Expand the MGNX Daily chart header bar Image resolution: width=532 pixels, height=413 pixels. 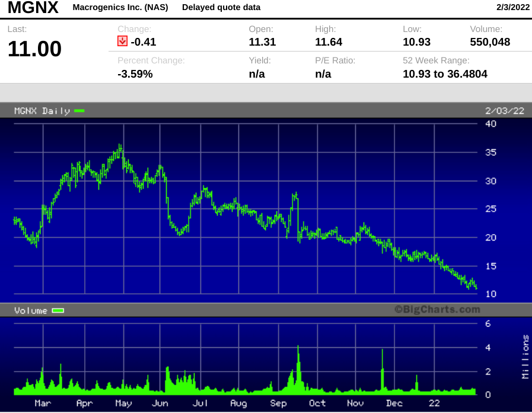(x=266, y=111)
